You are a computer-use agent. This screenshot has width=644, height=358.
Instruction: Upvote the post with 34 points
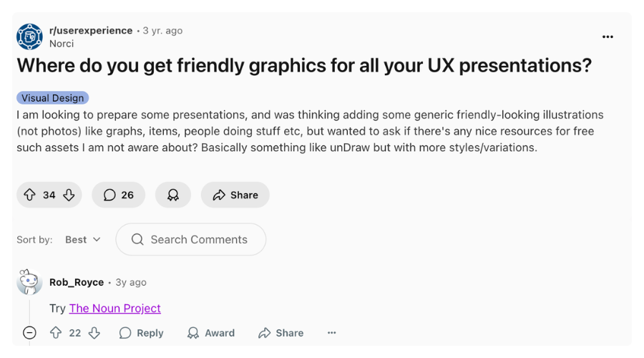pyautogui.click(x=29, y=195)
